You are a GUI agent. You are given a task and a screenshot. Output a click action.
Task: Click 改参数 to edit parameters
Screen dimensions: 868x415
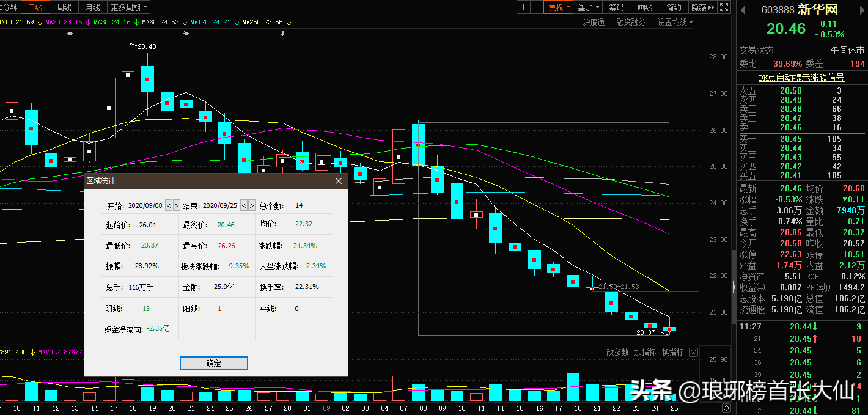[617, 353]
